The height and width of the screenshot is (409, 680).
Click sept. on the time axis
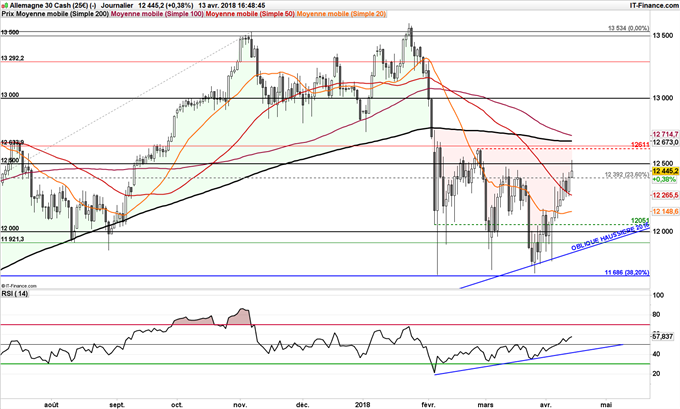coord(117,405)
